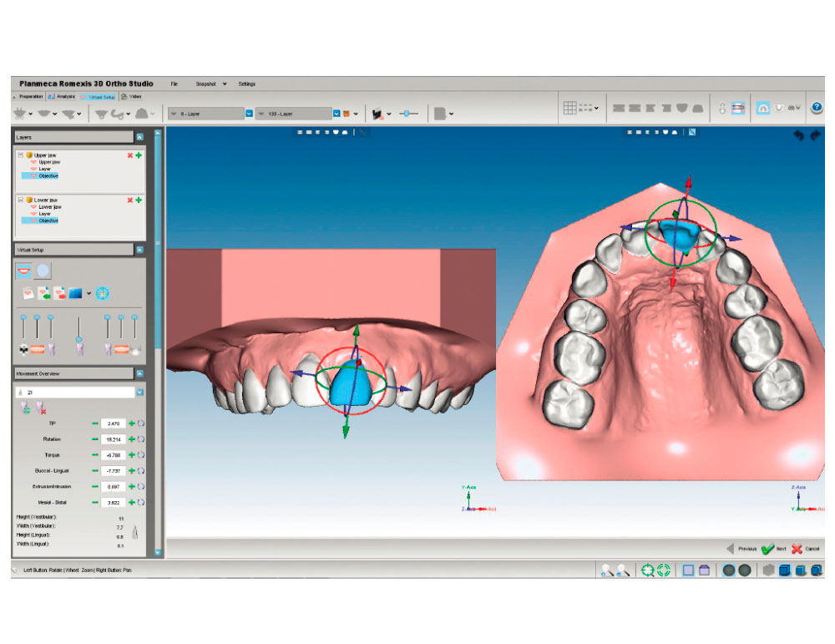The width and height of the screenshot is (835, 644).
Task: Click the tooth with red X icon
Action: (40, 408)
